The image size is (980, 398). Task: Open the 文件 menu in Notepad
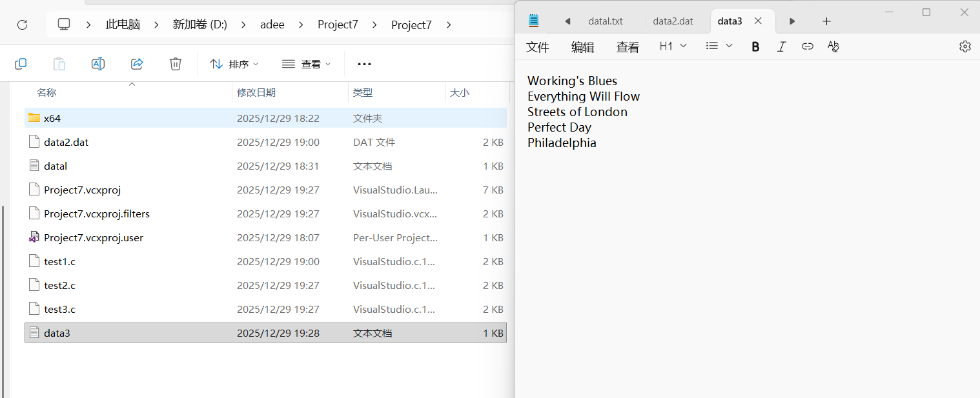pyautogui.click(x=538, y=46)
